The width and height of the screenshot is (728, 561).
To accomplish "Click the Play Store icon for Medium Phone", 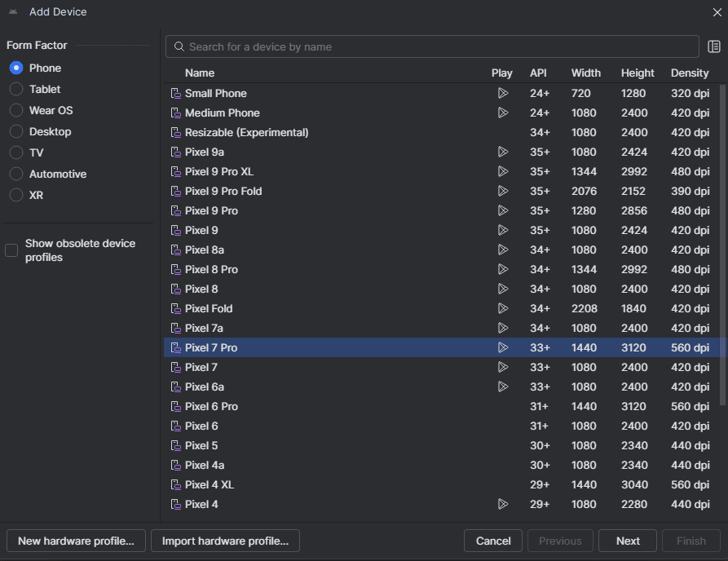I will click(x=502, y=113).
